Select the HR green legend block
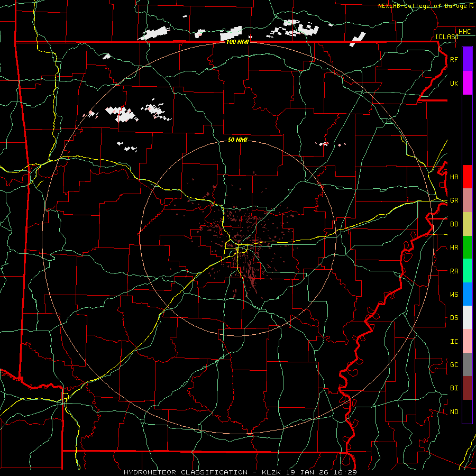 click(467, 248)
